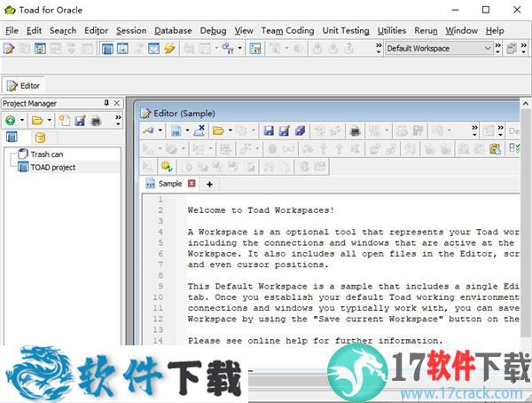Click the printer icon in the Editor toolbar

pyautogui.click(x=355, y=130)
